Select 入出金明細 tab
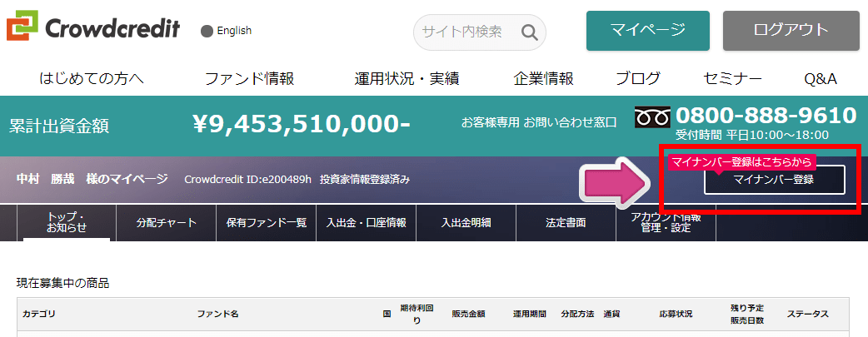The image size is (868, 337). pyautogui.click(x=466, y=223)
